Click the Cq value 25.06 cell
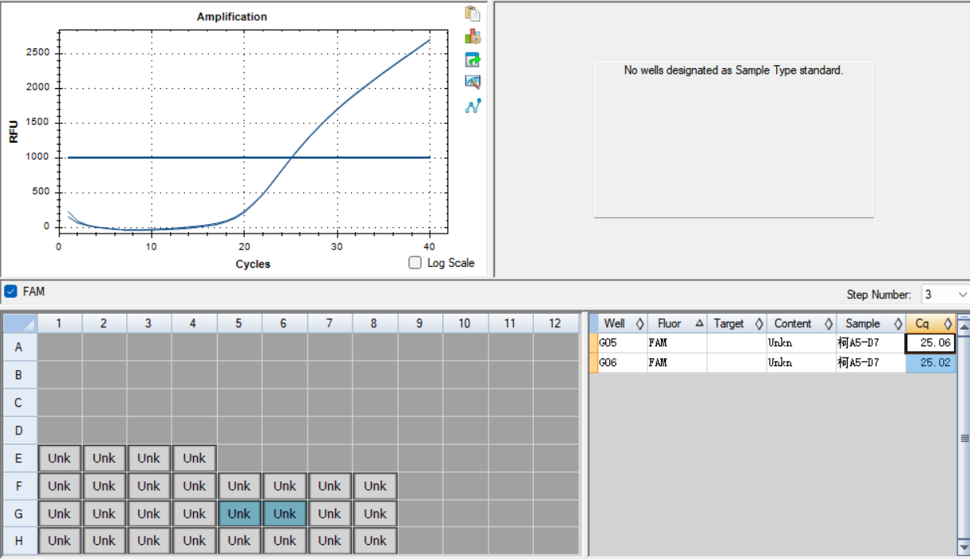The image size is (970, 560). click(931, 343)
